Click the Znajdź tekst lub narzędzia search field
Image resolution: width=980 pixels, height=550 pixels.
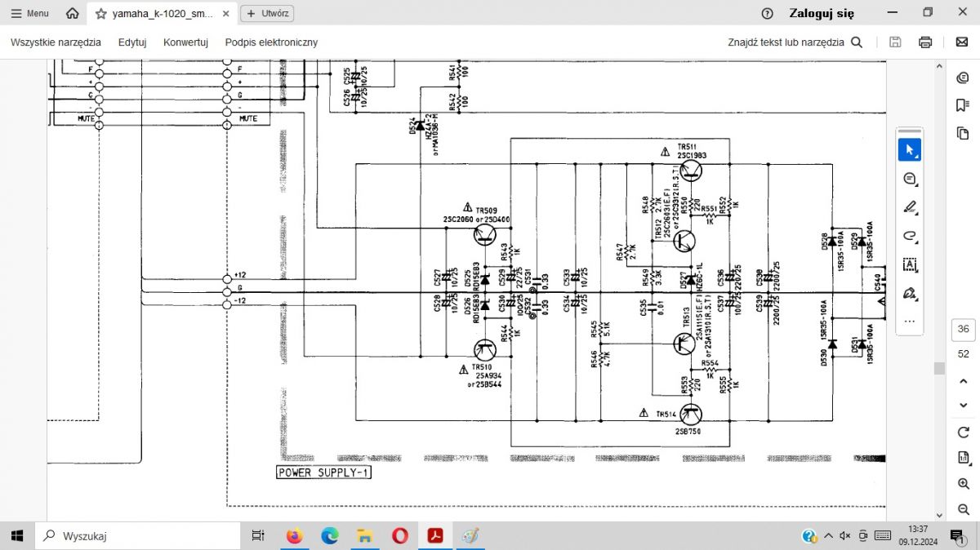795,42
